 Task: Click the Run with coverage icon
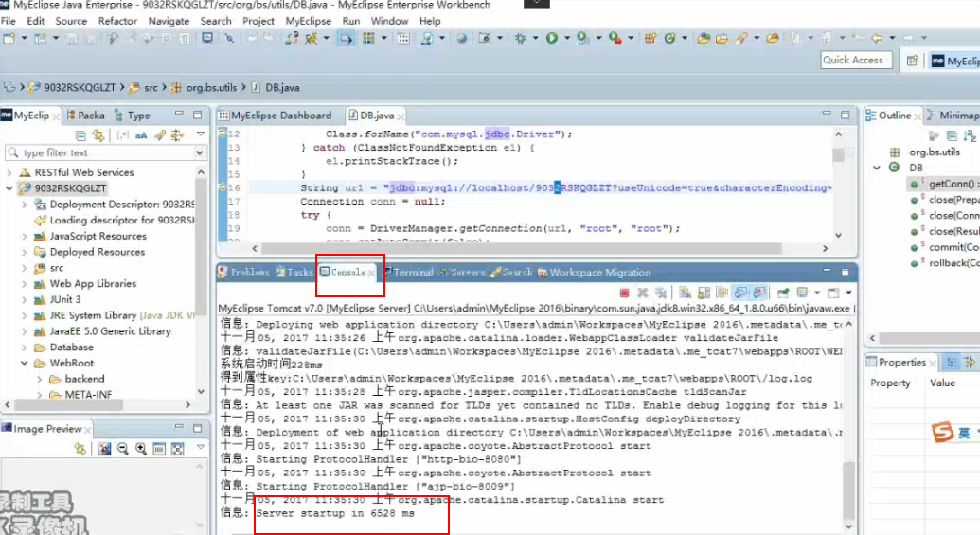tap(582, 38)
